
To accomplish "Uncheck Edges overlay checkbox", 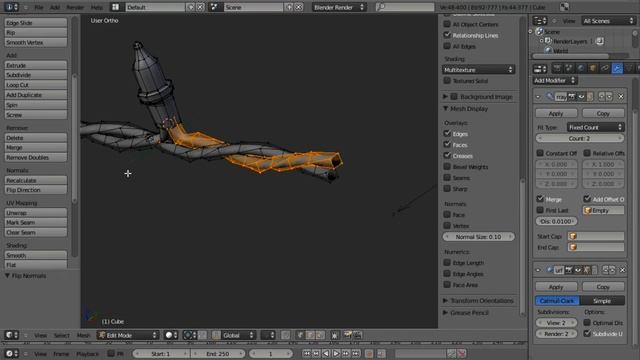I will 447,133.
